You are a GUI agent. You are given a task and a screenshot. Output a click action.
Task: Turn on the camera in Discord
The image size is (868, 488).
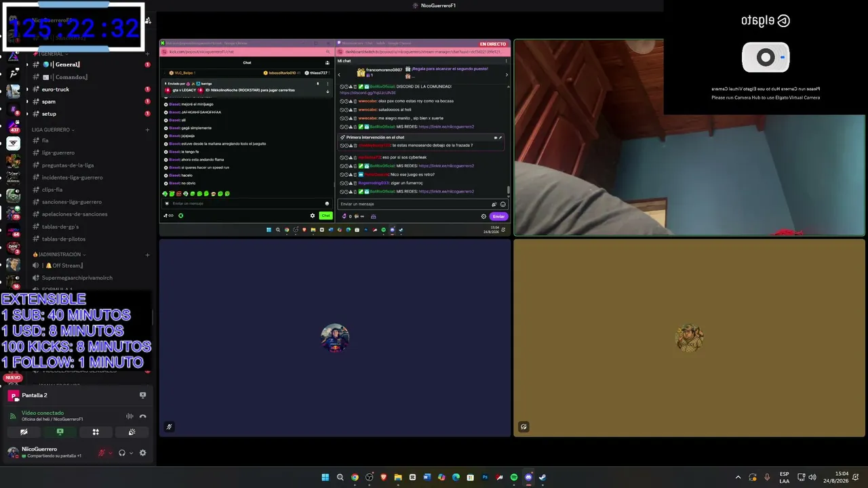tap(24, 432)
